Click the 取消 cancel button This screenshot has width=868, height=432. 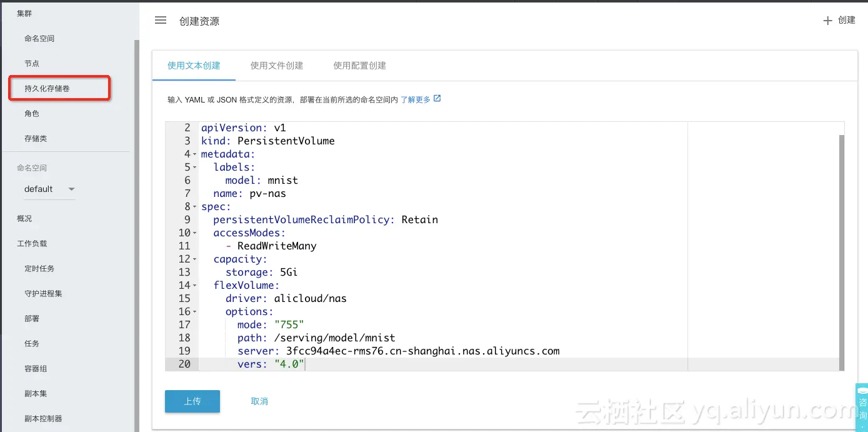[259, 401]
